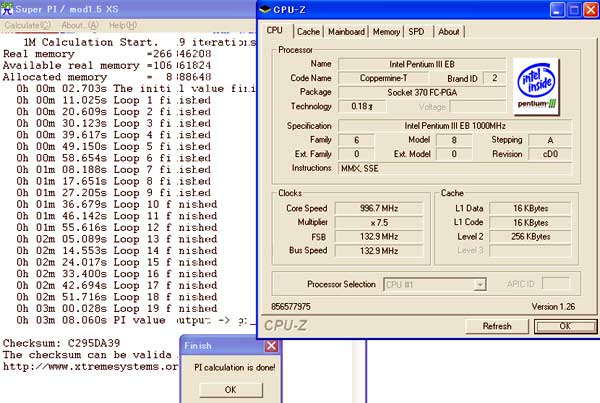The height and width of the screenshot is (403, 600).
Task: Click the Loop 19 finished line
Action: pyautogui.click(x=117, y=308)
